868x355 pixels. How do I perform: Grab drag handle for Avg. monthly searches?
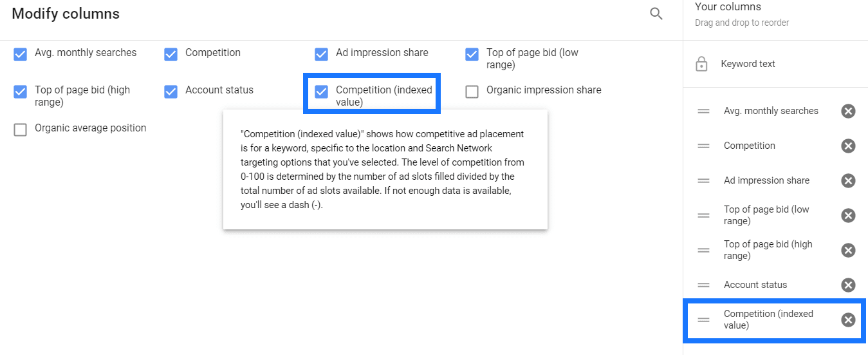click(x=703, y=111)
